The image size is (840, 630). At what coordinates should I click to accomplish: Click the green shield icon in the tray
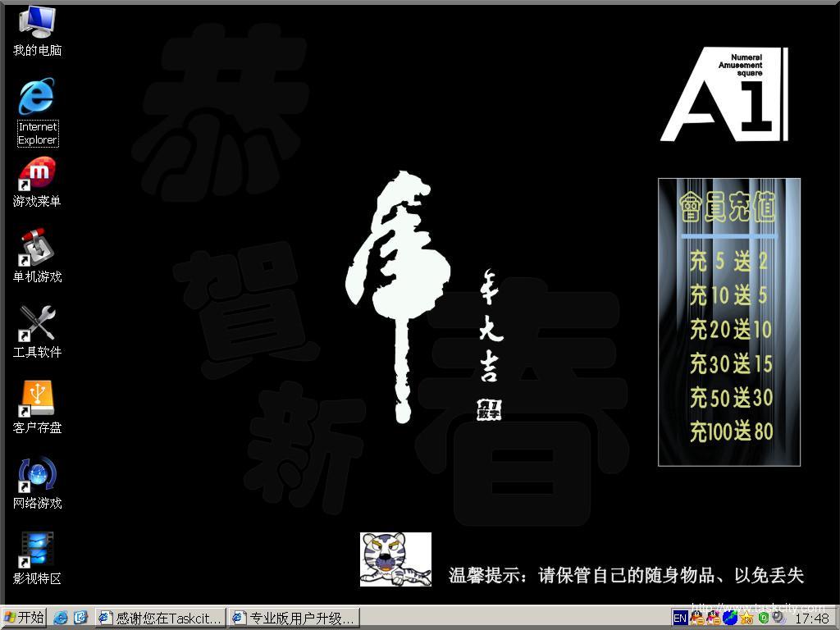point(763,618)
